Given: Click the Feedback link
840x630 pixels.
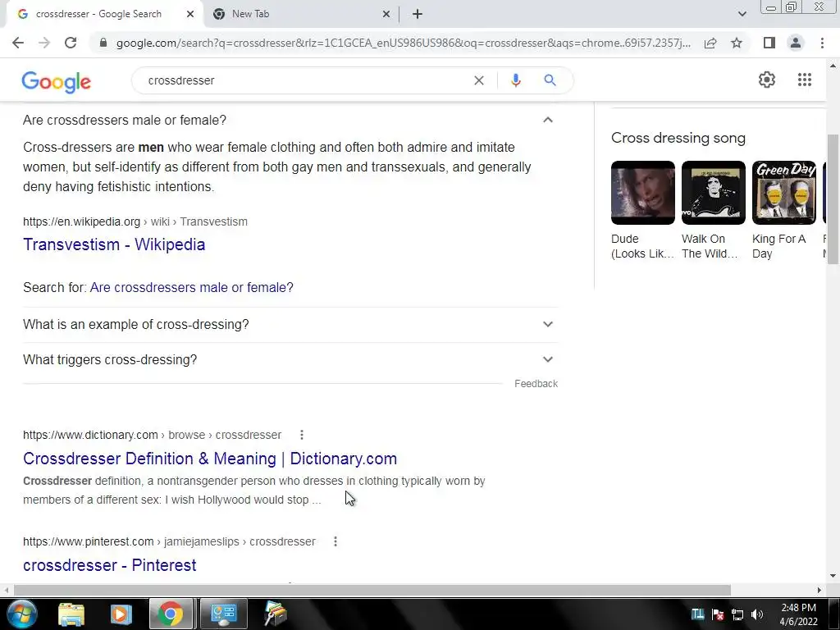Looking at the screenshot, I should [x=536, y=384].
